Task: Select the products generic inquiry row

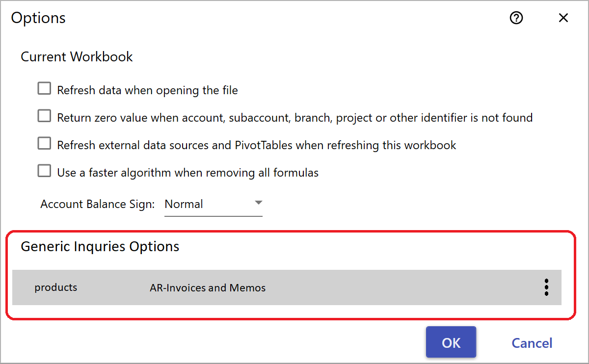Action: pos(287,287)
